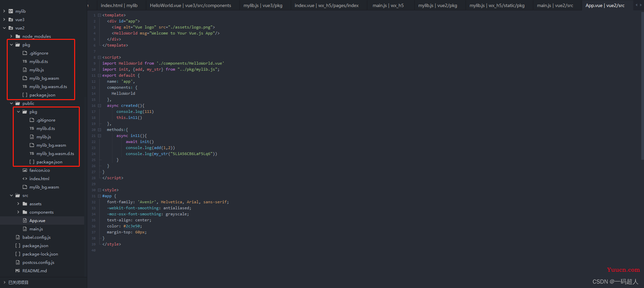Fold the #app rule at line 31

(99, 196)
